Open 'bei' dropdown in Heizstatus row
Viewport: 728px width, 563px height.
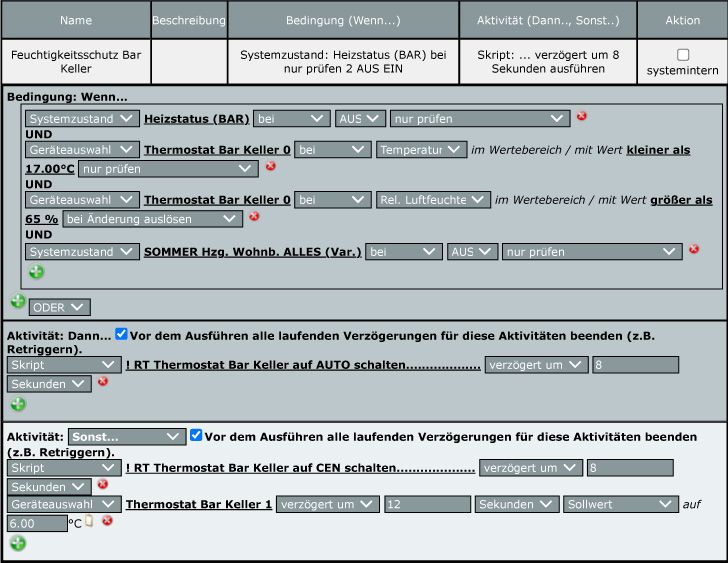click(x=292, y=119)
